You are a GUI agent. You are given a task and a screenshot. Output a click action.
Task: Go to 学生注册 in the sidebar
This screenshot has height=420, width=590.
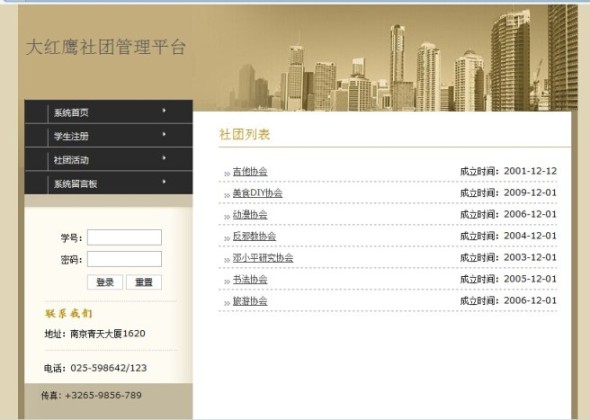coord(108,135)
